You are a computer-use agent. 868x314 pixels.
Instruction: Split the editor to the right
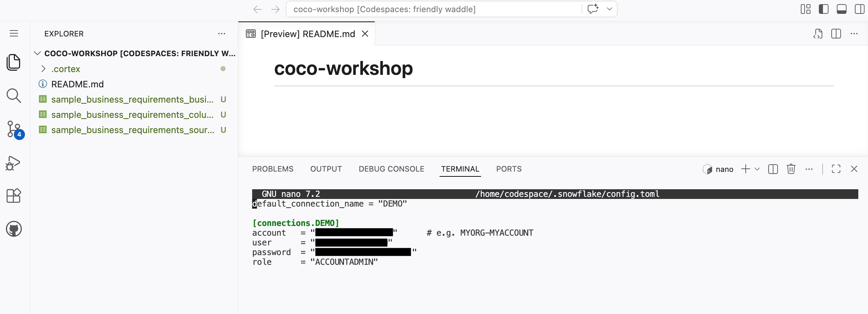(x=836, y=34)
